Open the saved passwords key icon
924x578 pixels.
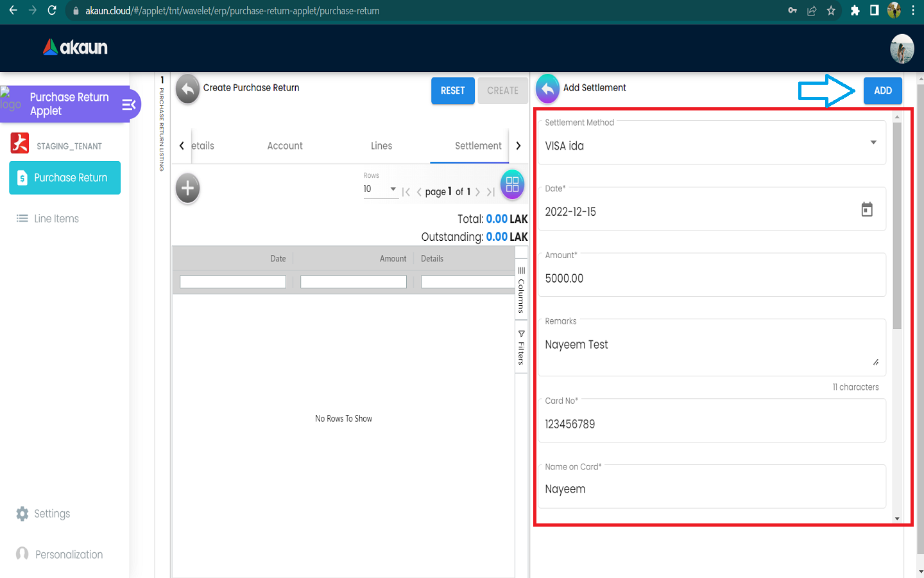(792, 10)
